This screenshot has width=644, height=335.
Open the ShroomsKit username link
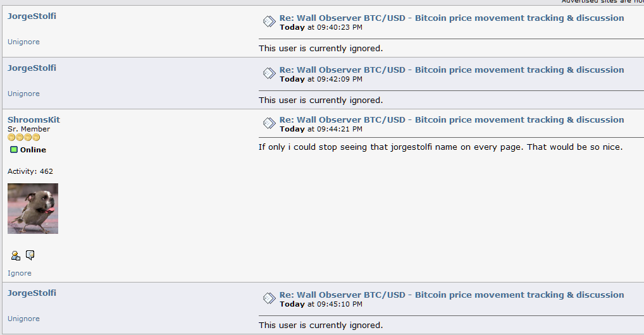(x=34, y=120)
